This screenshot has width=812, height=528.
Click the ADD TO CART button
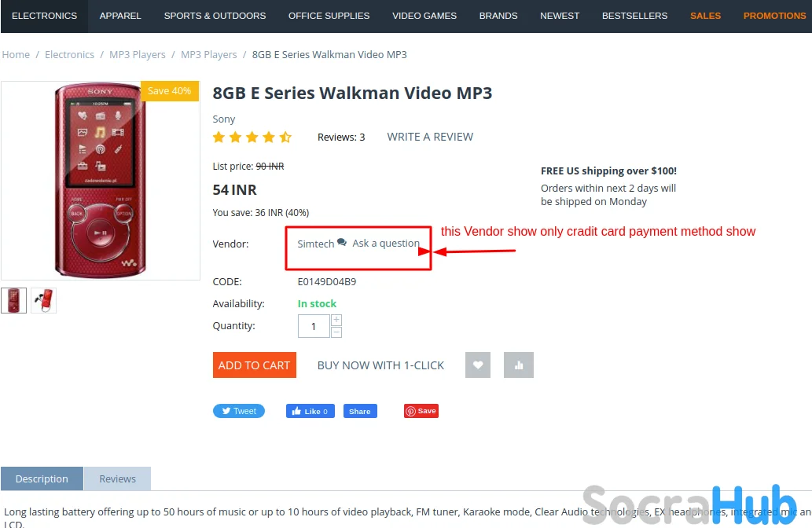[x=254, y=365]
